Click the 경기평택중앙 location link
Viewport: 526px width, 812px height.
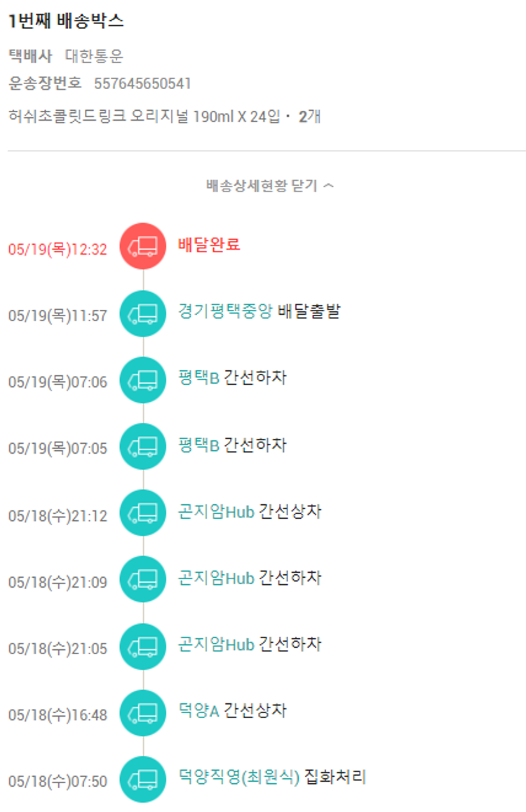[x=225, y=311]
